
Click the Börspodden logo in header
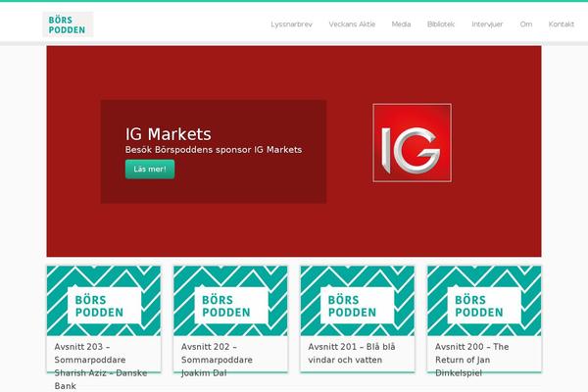(68, 24)
